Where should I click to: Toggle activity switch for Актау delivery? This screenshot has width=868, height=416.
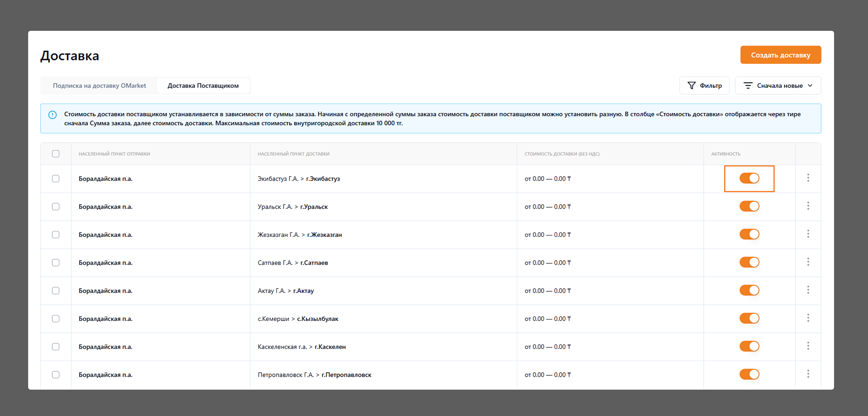(749, 290)
